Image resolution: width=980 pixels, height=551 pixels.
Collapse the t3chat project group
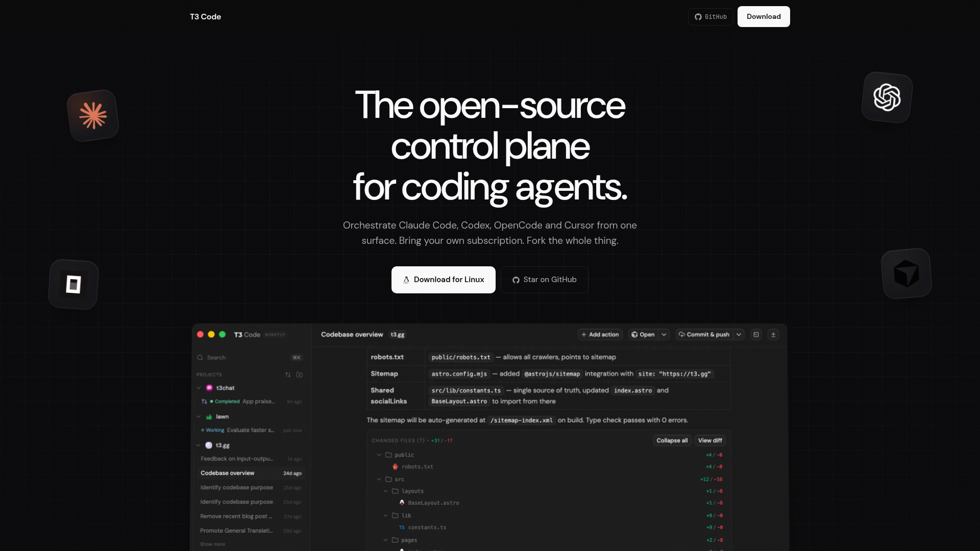199,388
